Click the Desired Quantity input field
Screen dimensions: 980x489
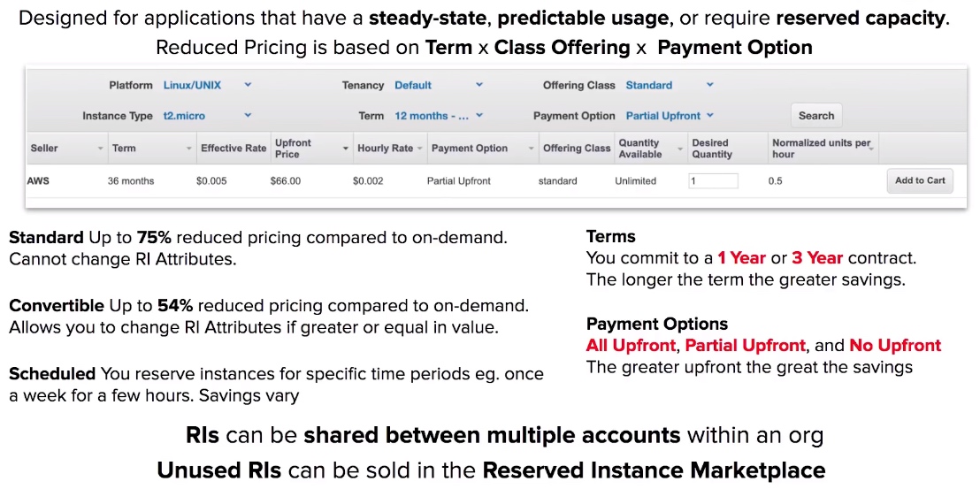click(713, 181)
